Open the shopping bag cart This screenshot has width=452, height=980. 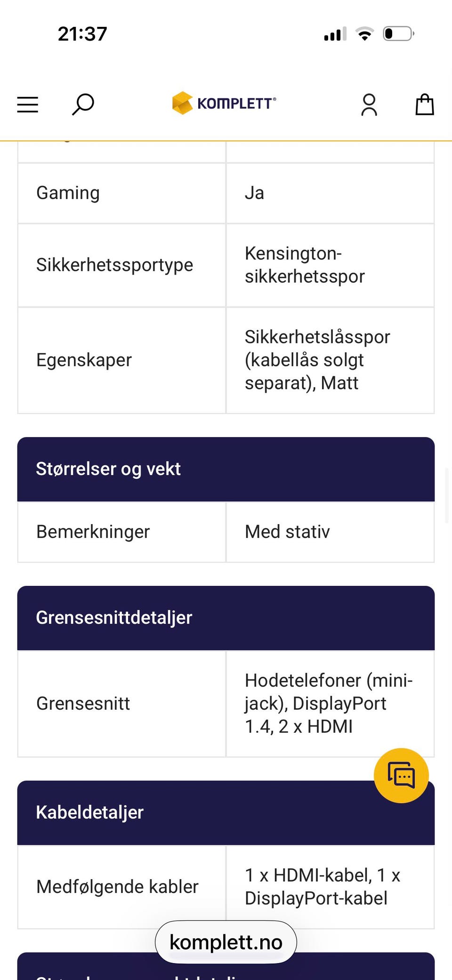[x=424, y=105]
